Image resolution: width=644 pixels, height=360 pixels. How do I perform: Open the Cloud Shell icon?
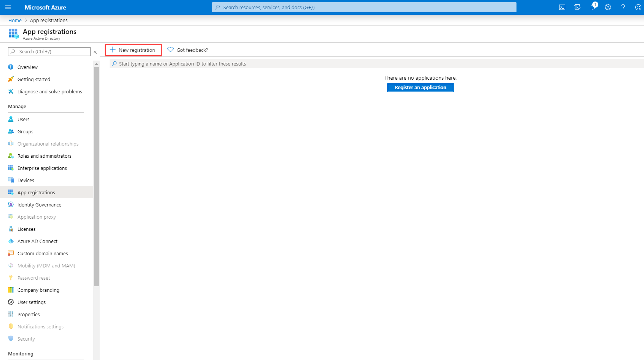click(x=562, y=7)
